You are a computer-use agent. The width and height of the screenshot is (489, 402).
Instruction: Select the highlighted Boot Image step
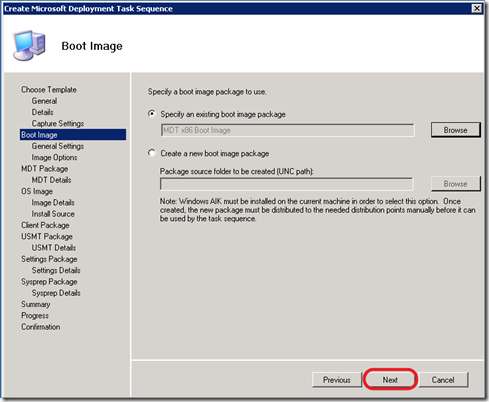(73, 135)
